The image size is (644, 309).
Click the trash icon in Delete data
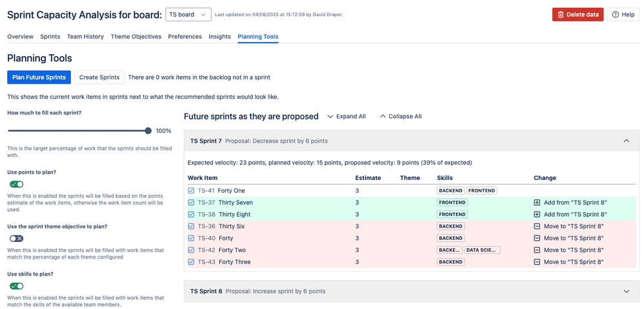tap(561, 15)
